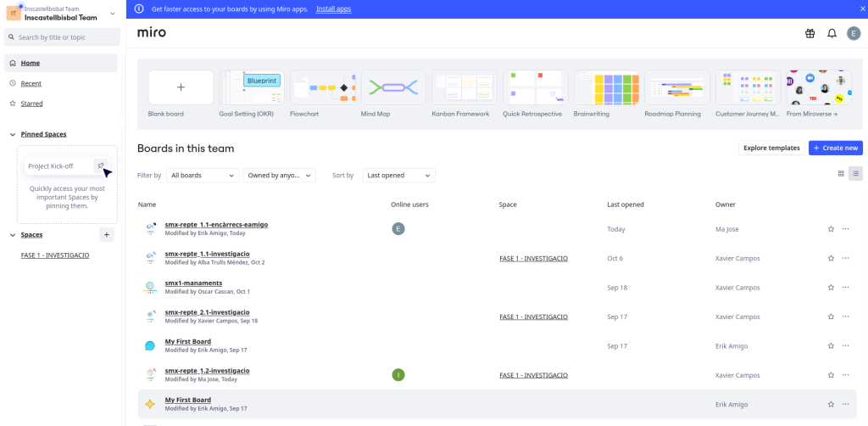Switch to list view layout
The width and height of the screenshot is (868, 426).
[x=855, y=173]
